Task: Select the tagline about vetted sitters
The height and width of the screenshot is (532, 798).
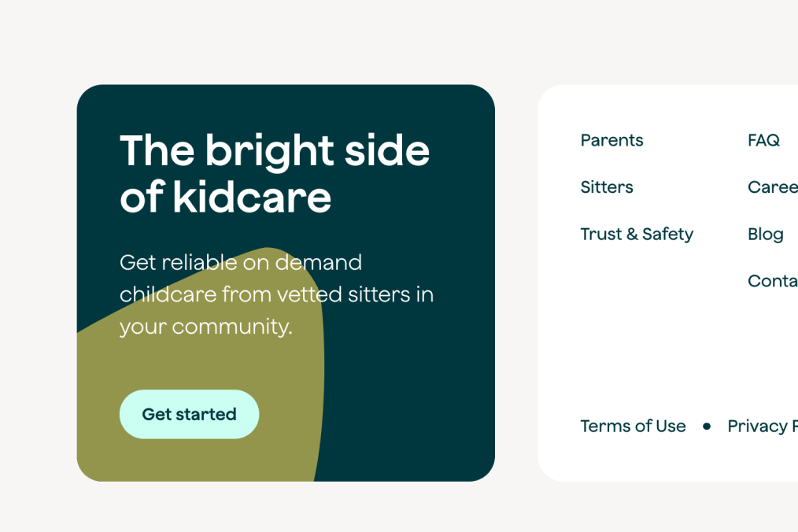Action: point(276,294)
